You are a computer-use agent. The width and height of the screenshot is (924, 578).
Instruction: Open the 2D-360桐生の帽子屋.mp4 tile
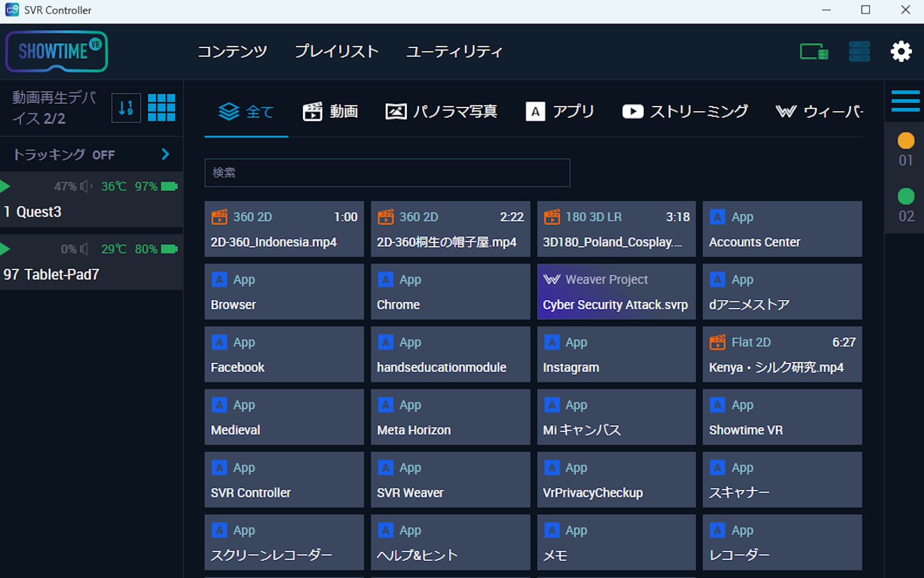click(x=450, y=229)
